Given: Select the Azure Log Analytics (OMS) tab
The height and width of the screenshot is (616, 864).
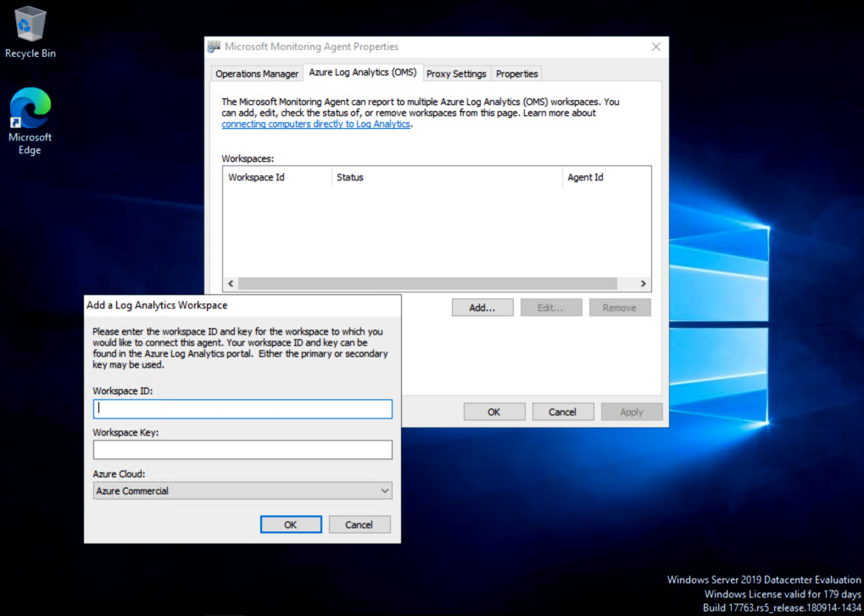Looking at the screenshot, I should coord(363,73).
